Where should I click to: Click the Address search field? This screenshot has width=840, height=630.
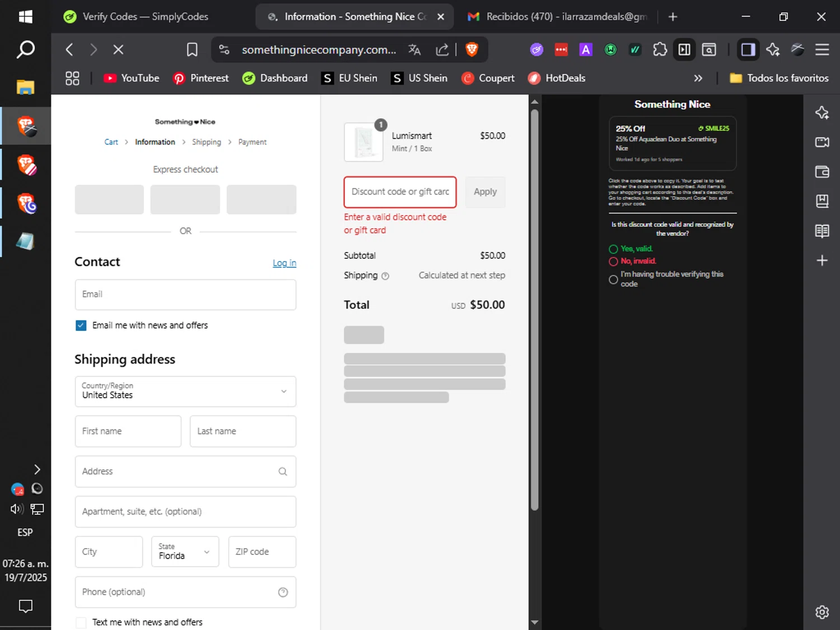(185, 472)
